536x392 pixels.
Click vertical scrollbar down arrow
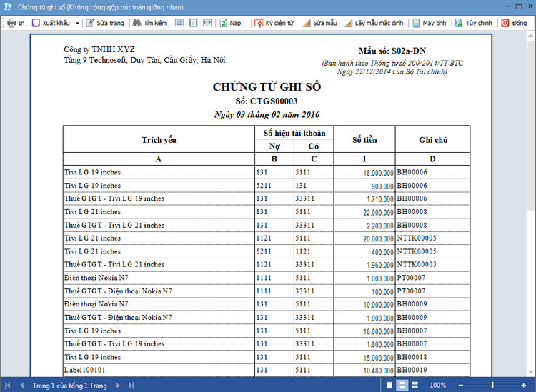point(530,372)
